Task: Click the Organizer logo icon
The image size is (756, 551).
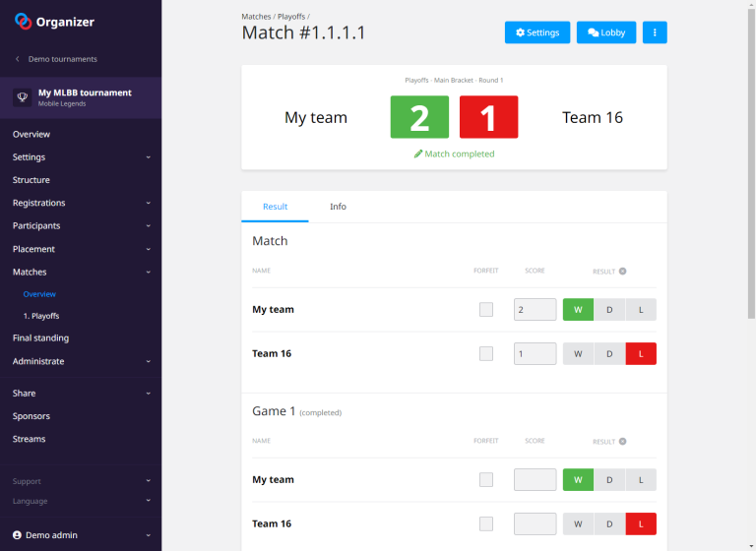Action: [23, 21]
